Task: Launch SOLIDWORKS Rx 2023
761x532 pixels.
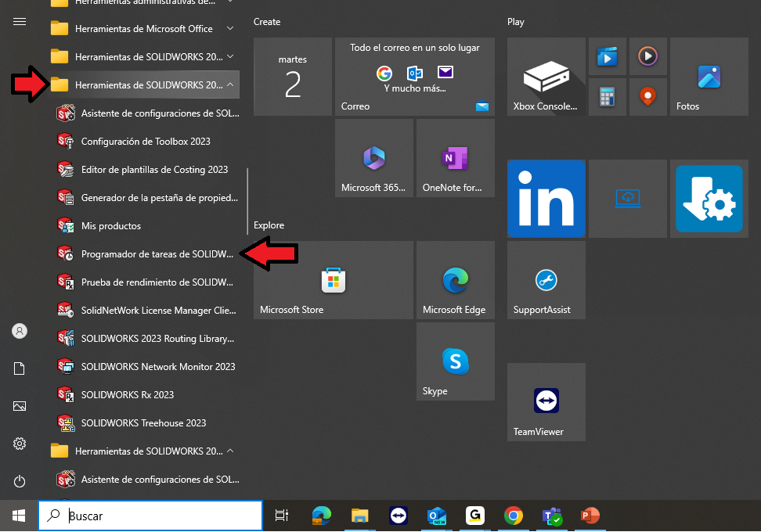Action: click(145, 394)
